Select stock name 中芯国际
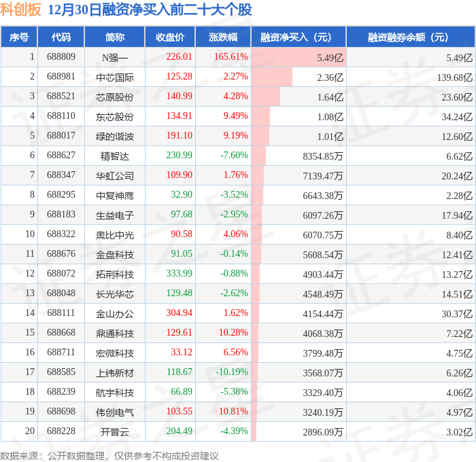Viewport: 476px width, 462px height. pos(115,77)
